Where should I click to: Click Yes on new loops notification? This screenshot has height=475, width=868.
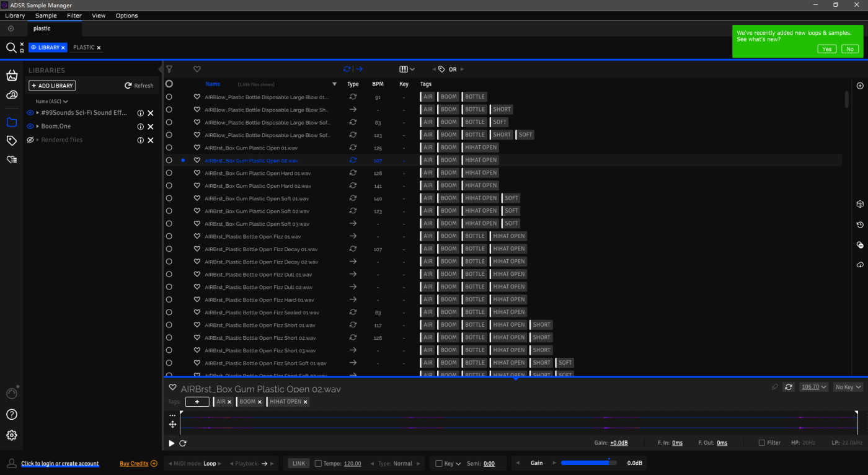click(826, 49)
